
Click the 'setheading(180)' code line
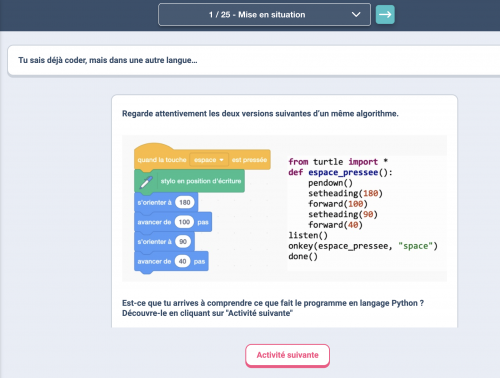[345, 193]
